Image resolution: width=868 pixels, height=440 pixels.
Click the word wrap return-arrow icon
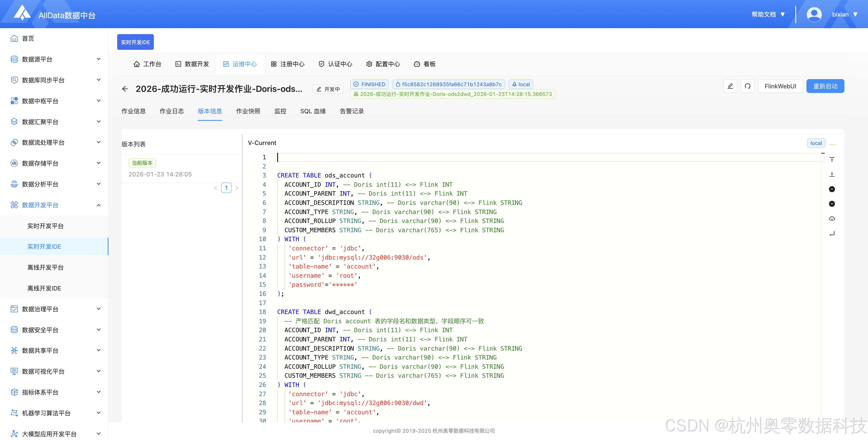[832, 233]
